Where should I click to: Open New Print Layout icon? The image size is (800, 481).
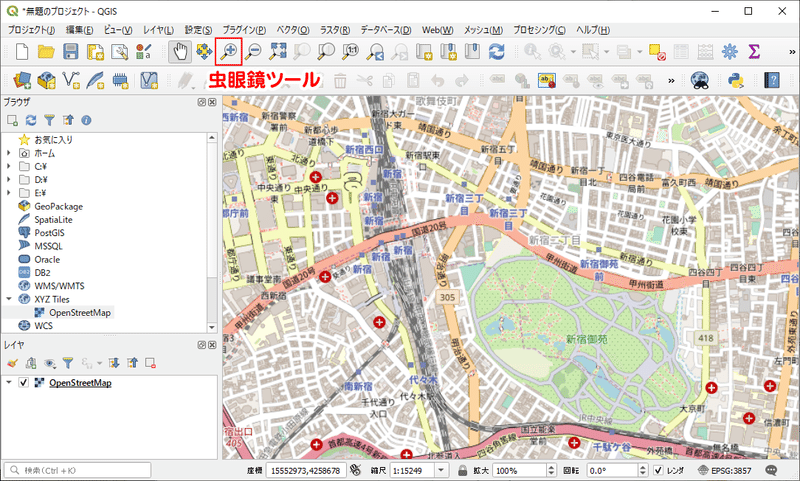95,52
